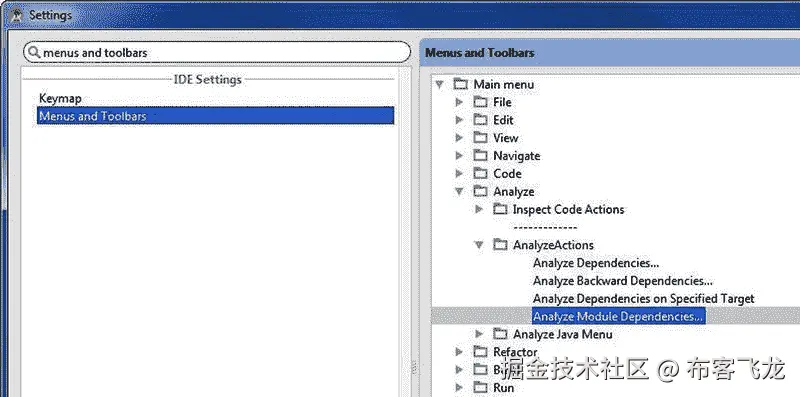Select Analyze Dependencies... action
The image size is (800, 397).
(x=596, y=263)
